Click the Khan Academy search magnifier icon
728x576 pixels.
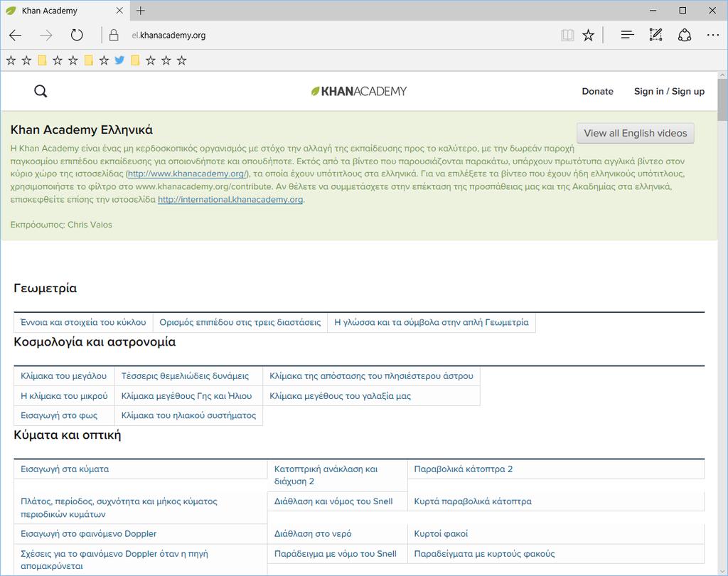click(x=41, y=91)
